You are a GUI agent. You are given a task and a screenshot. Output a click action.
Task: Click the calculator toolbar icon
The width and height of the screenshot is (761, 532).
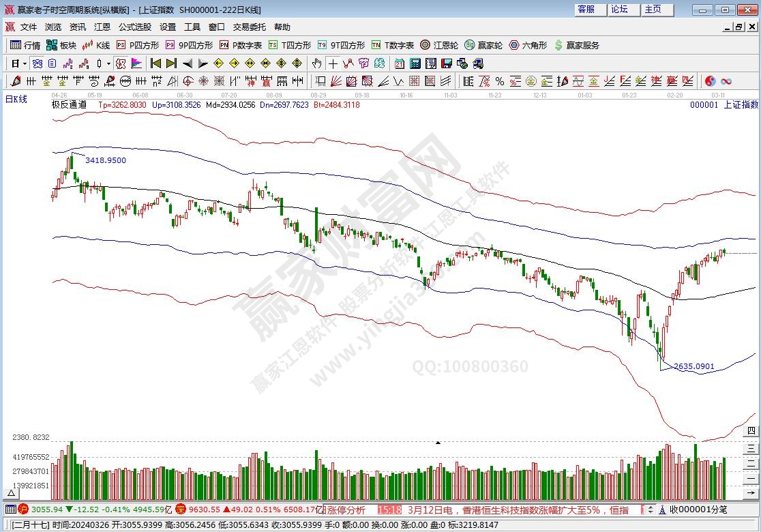pos(414,63)
